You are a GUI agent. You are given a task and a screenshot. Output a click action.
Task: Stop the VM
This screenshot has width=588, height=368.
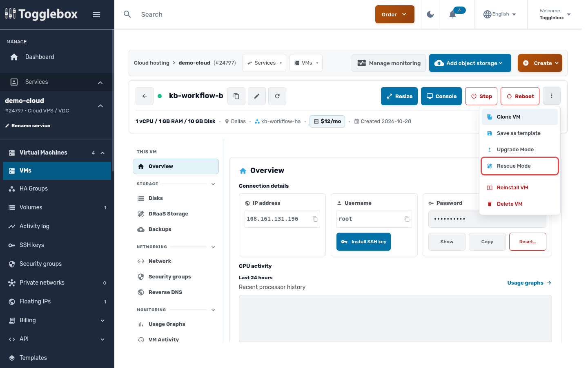click(x=481, y=96)
